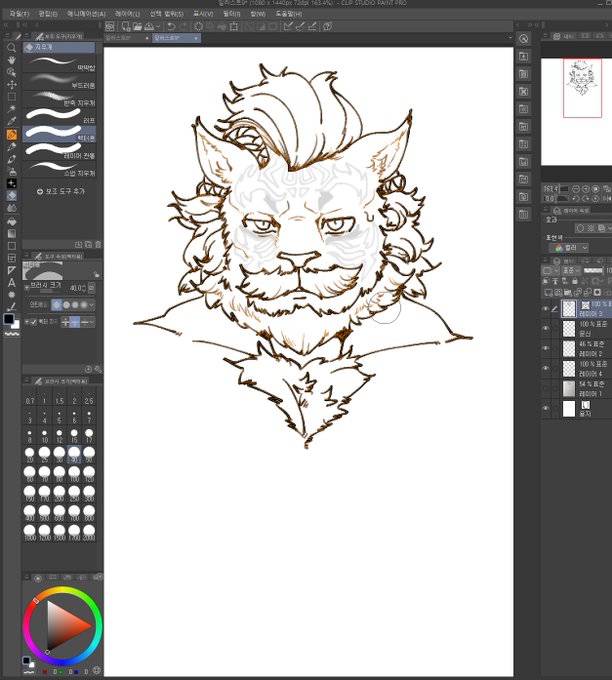Open the 컬러 expression color dropdown
Viewport: 612px width, 680px height.
coord(569,248)
